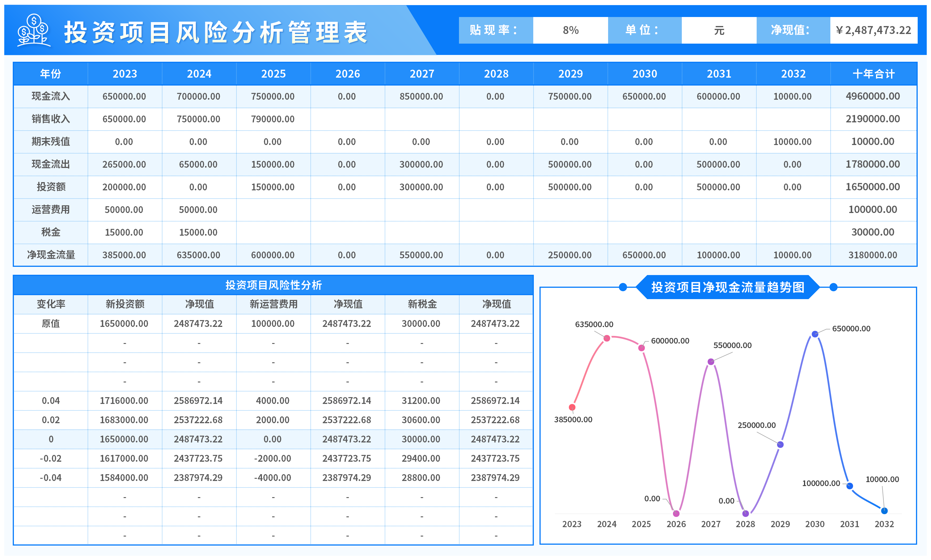Click the -0.02 change rate cell
The image size is (931, 560).
coord(51,458)
